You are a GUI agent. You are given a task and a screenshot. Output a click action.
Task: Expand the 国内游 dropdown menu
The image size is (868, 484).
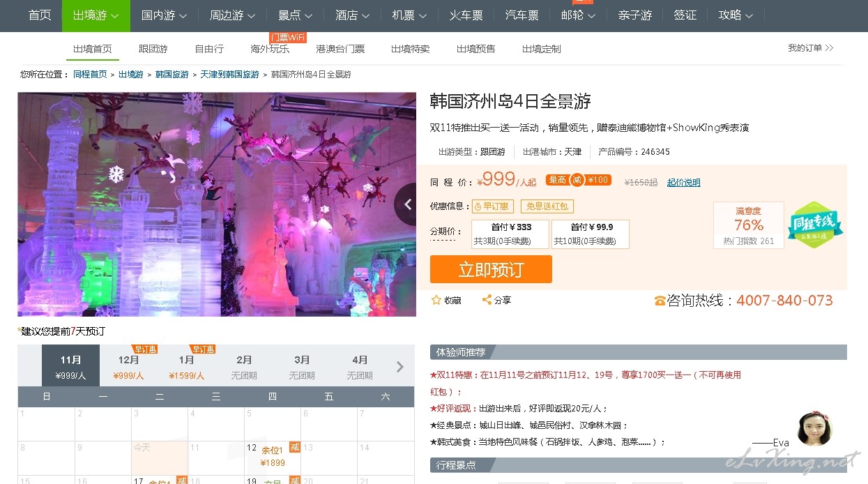pyautogui.click(x=164, y=15)
